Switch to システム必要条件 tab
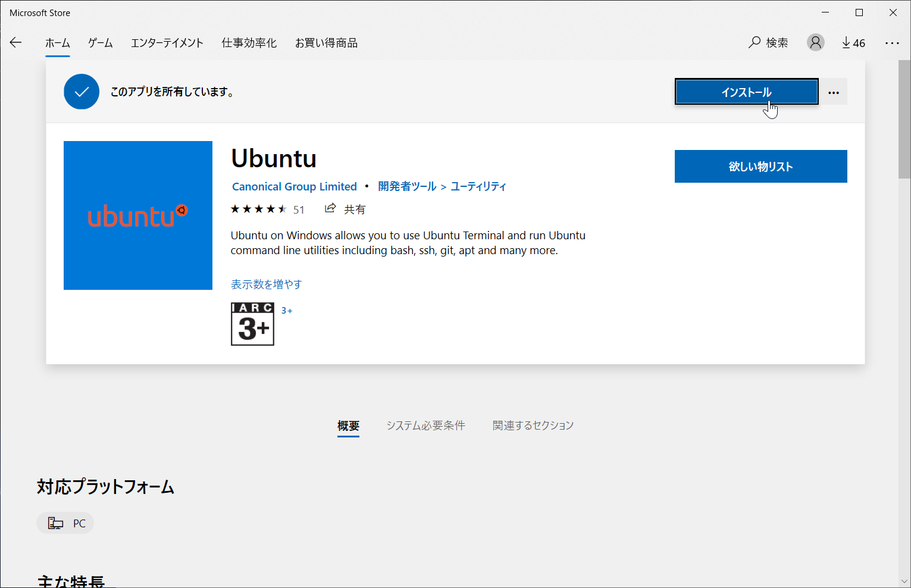This screenshot has width=911, height=588. (425, 426)
